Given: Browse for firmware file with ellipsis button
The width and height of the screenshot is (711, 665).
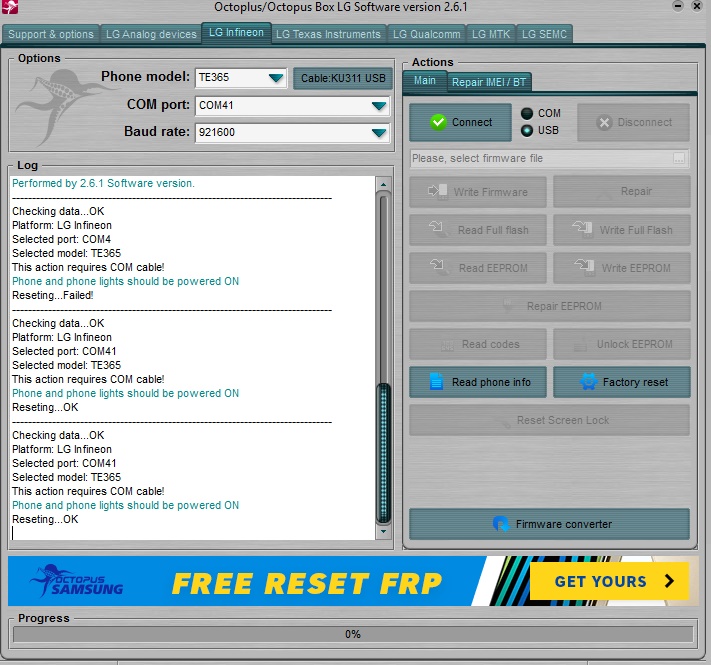Looking at the screenshot, I should coord(678,158).
